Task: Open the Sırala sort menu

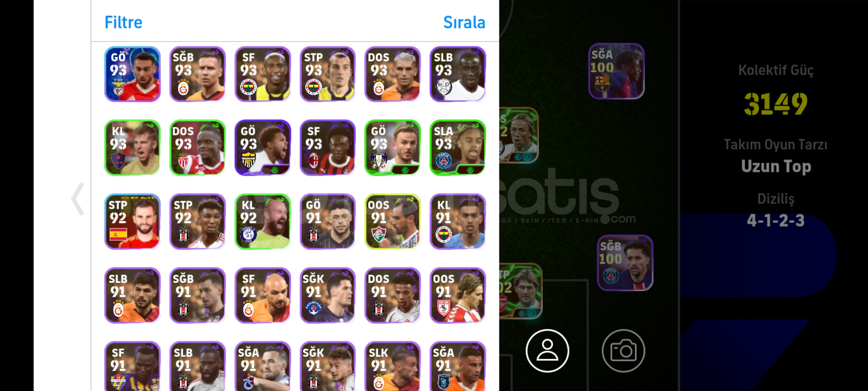Action: 464,22
